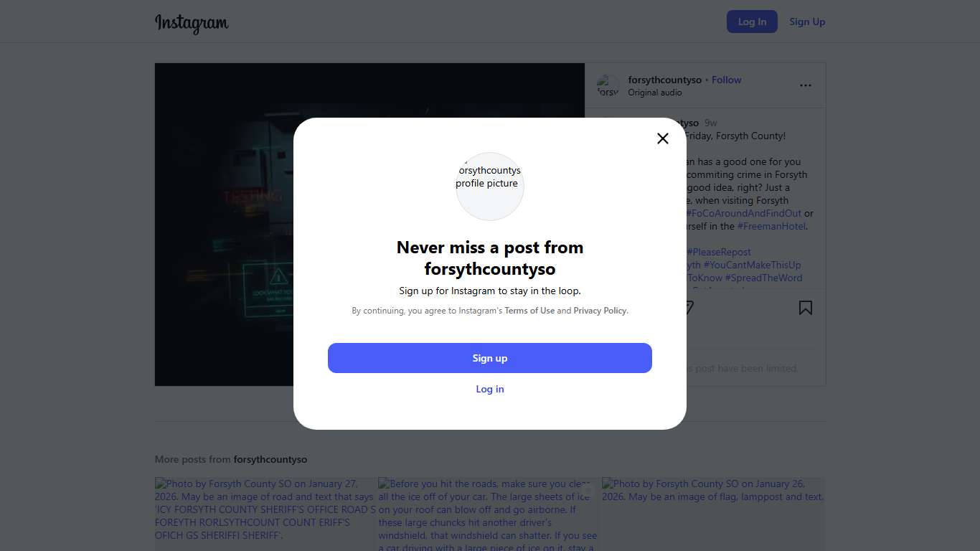Click forsythcountyso username in post header

664,80
